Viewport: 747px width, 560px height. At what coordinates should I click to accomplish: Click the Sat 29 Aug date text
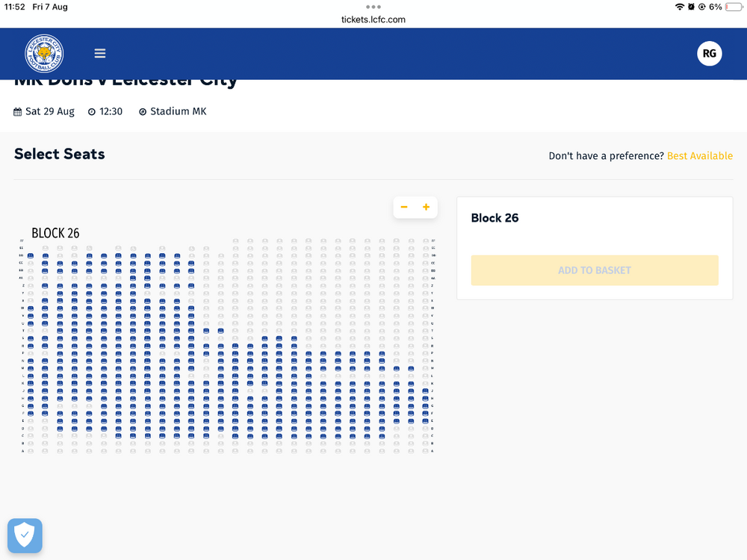coord(49,111)
